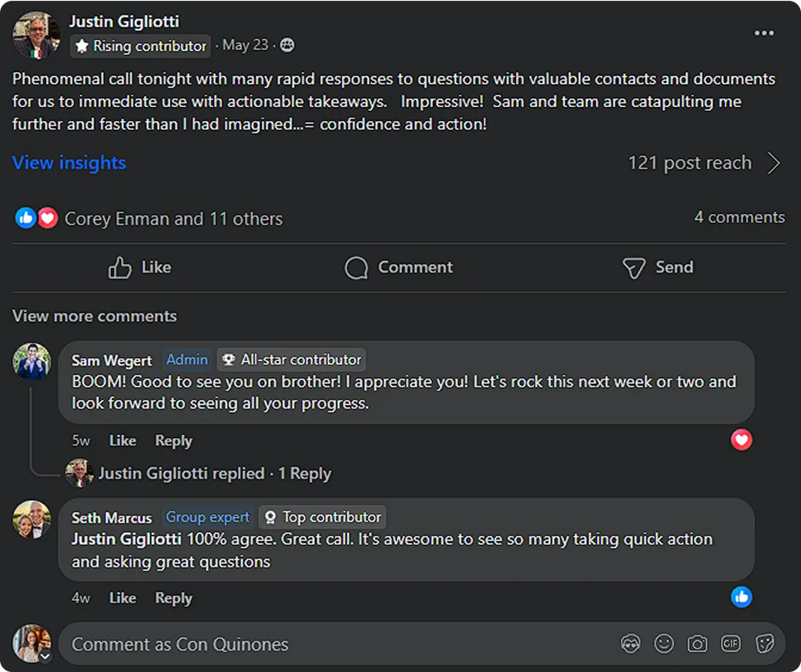Click the avatar sticker icon in comment box
The image size is (801, 672).
[x=630, y=644]
